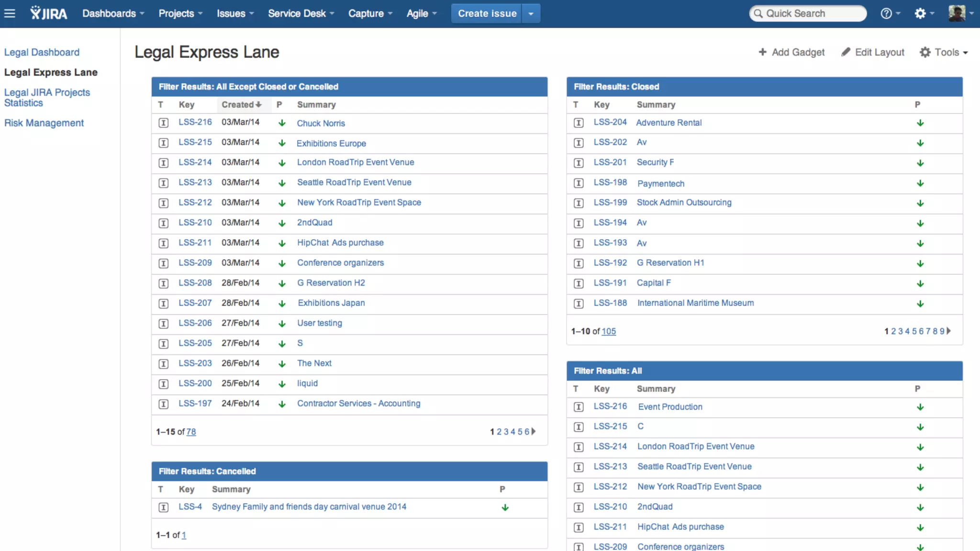Click the JIRA logo
Viewport: 980px width, 551px height.
48,13
